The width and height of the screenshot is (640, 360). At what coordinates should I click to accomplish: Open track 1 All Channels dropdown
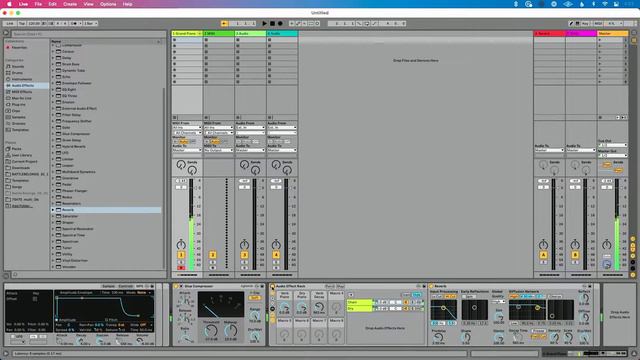[187, 133]
